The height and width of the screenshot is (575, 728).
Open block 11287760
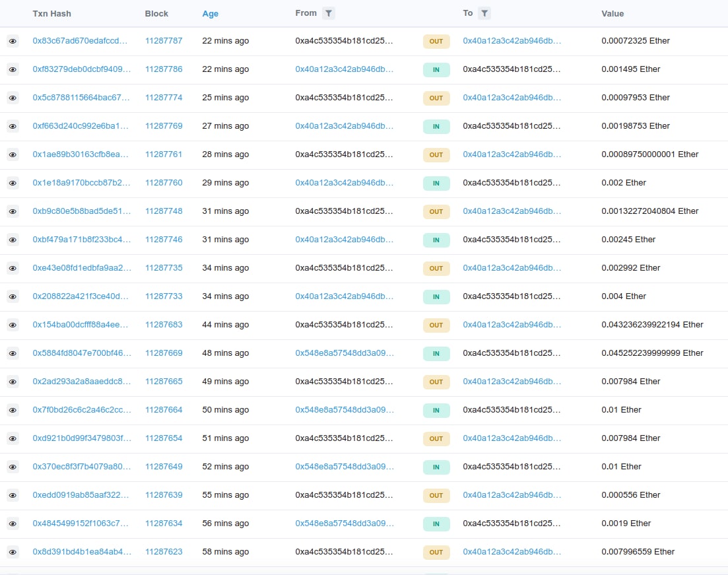[x=164, y=182]
